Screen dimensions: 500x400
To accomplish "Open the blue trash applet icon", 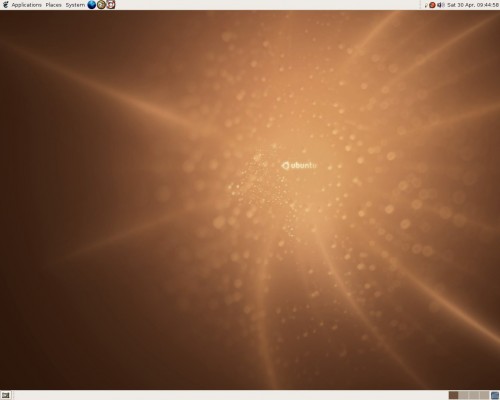I will (495, 395).
